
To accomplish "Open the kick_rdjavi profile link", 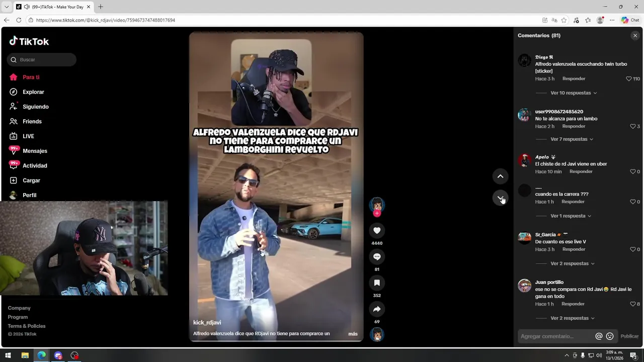I will [207, 322].
